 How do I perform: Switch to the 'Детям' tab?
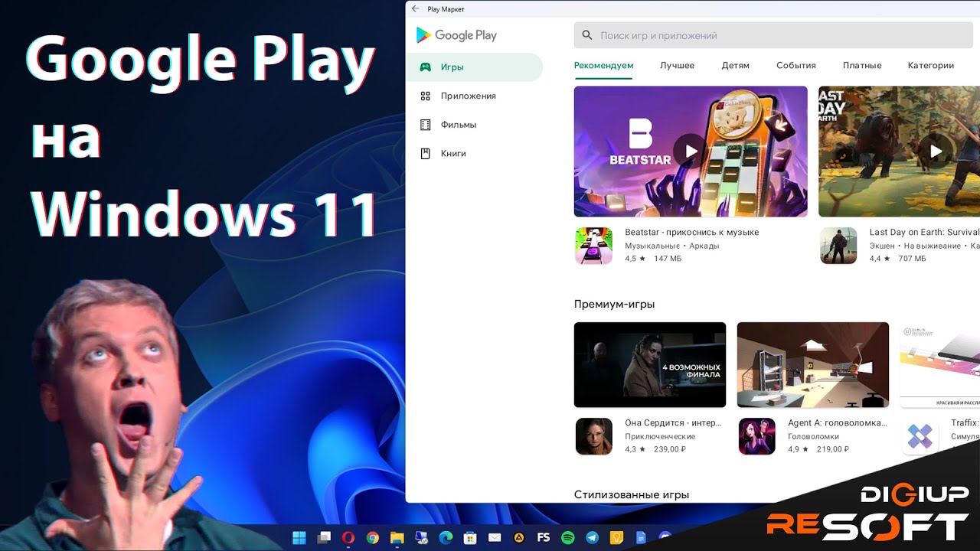[x=736, y=66]
